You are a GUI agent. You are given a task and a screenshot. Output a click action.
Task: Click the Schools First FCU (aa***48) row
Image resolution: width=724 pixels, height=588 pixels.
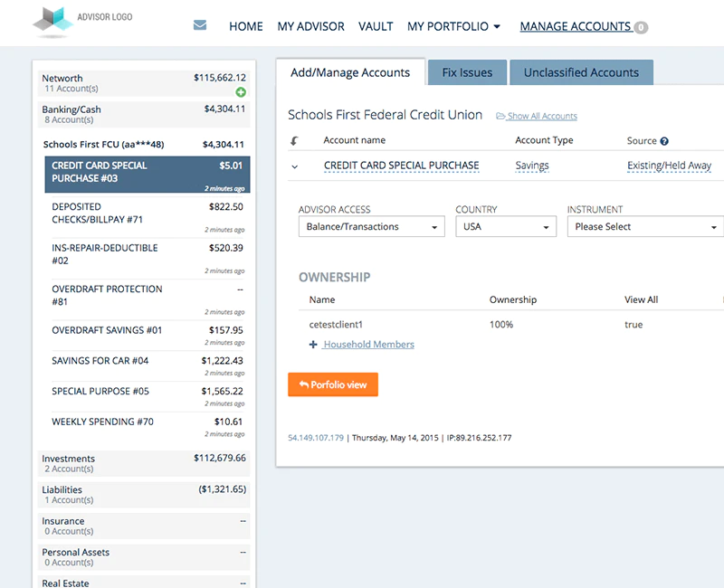(x=144, y=145)
